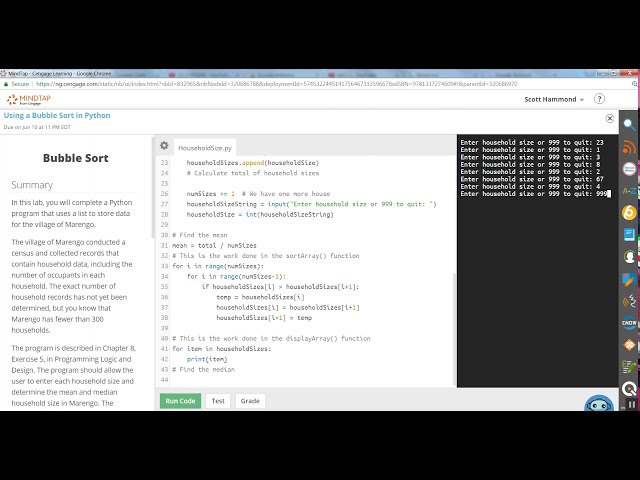Open the editor settings gear
640x480 pixels.
tap(164, 145)
